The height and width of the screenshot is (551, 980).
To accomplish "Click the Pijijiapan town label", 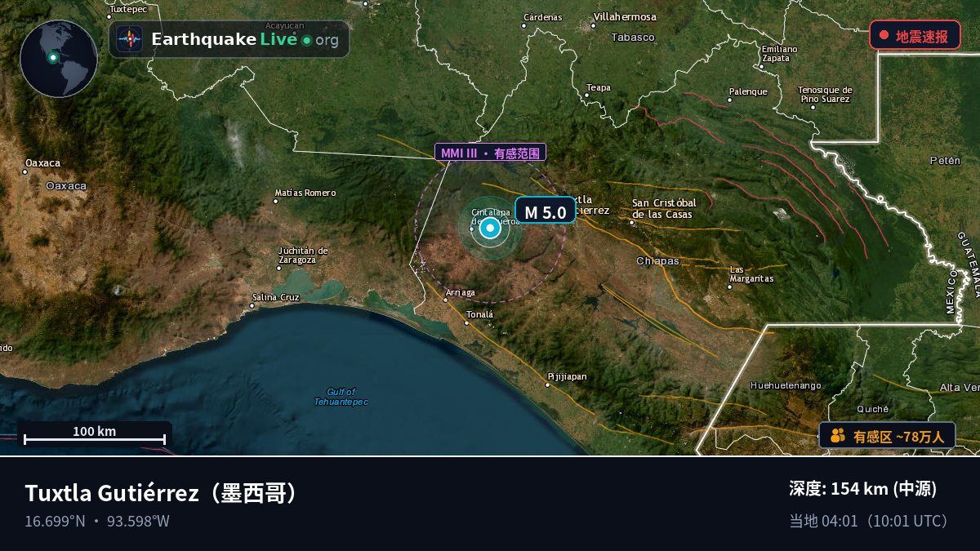I will (x=568, y=376).
